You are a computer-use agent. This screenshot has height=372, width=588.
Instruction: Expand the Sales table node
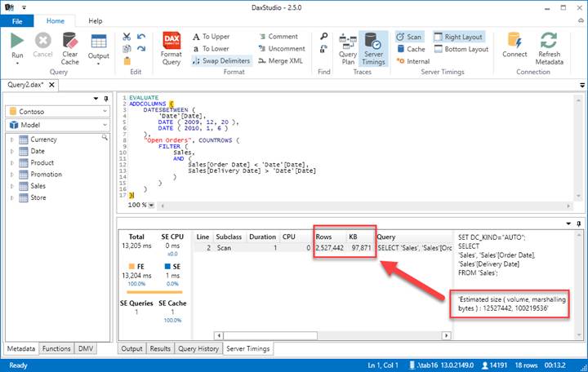point(12,186)
